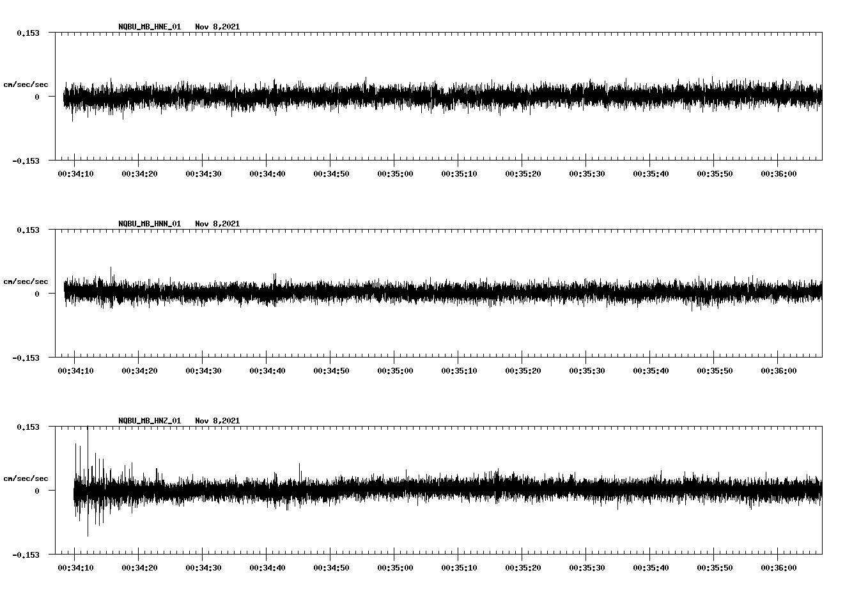
Task: Click 00:35:00 time label under HNZ plot
Action: pyautogui.click(x=395, y=568)
